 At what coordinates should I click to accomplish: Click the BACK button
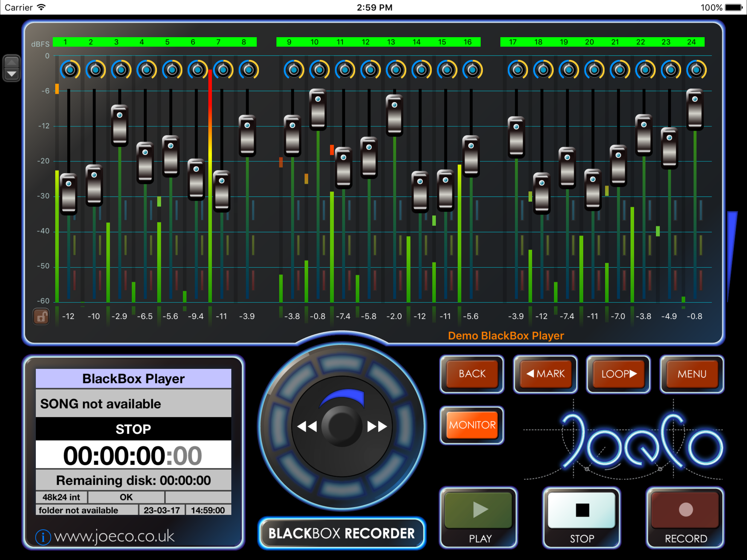tap(472, 374)
